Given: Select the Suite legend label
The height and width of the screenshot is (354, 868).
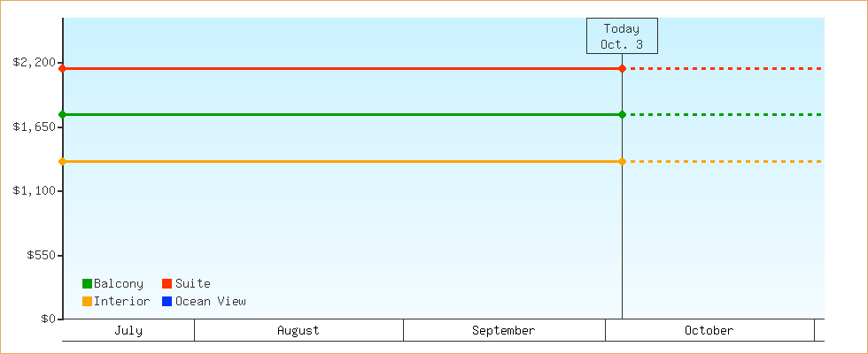Looking at the screenshot, I should [192, 284].
